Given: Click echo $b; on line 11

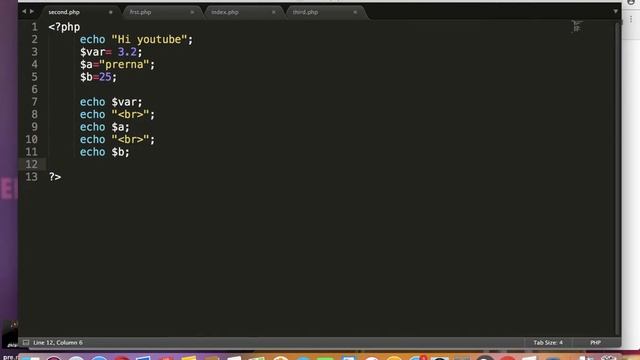Looking at the screenshot, I should point(104,152).
